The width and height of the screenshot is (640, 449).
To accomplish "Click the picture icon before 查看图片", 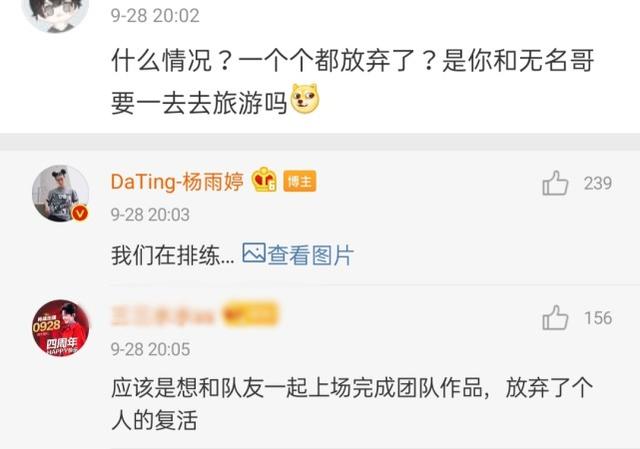I will (x=254, y=253).
